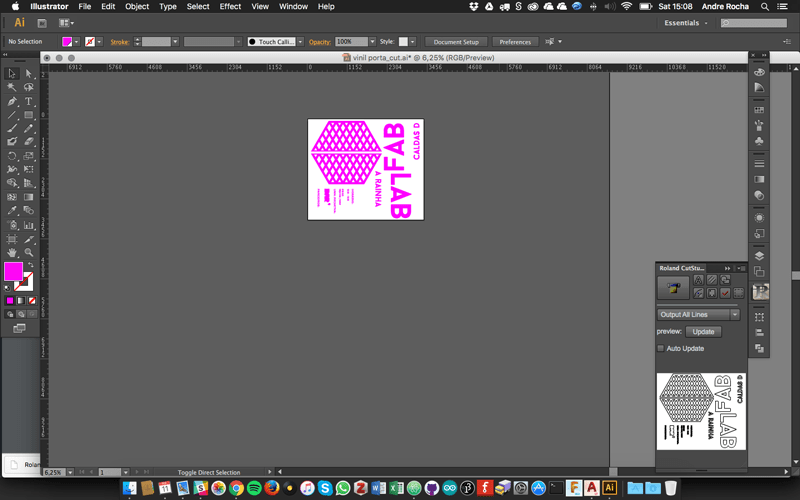The width and height of the screenshot is (800, 500).
Task: Open the Output All Lines dropdown
Action: [x=698, y=314]
